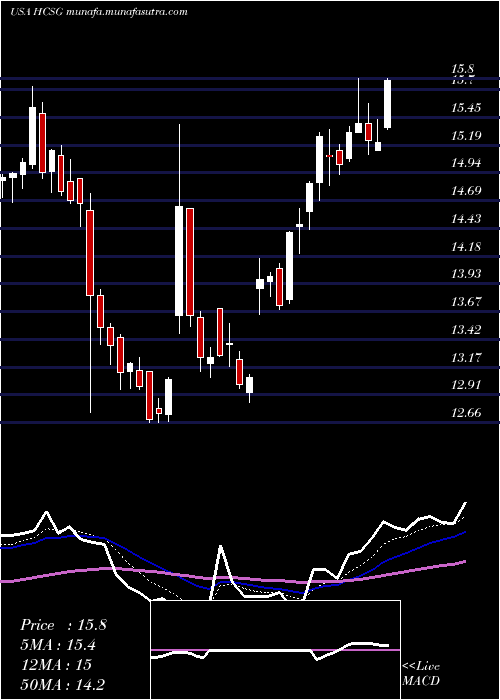Screen dimensions: 500x700
Task: Click the 12.66 price axis label
Action: coord(466,412)
